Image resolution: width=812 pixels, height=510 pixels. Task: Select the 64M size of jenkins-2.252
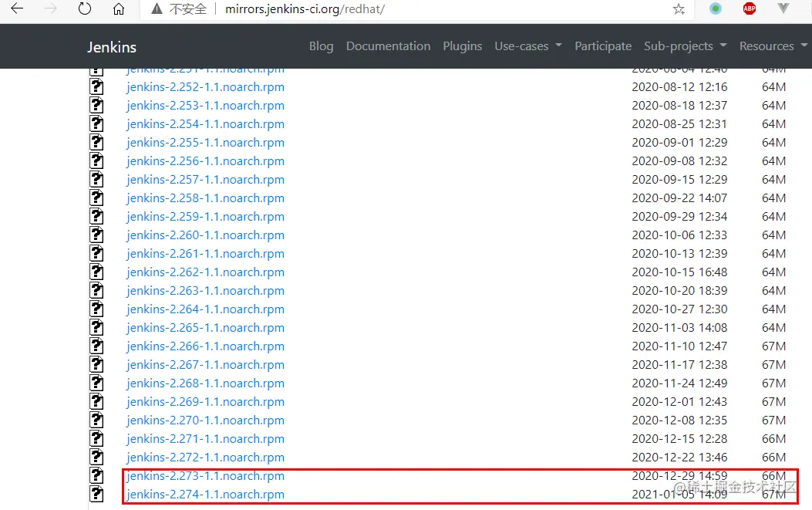click(x=773, y=86)
